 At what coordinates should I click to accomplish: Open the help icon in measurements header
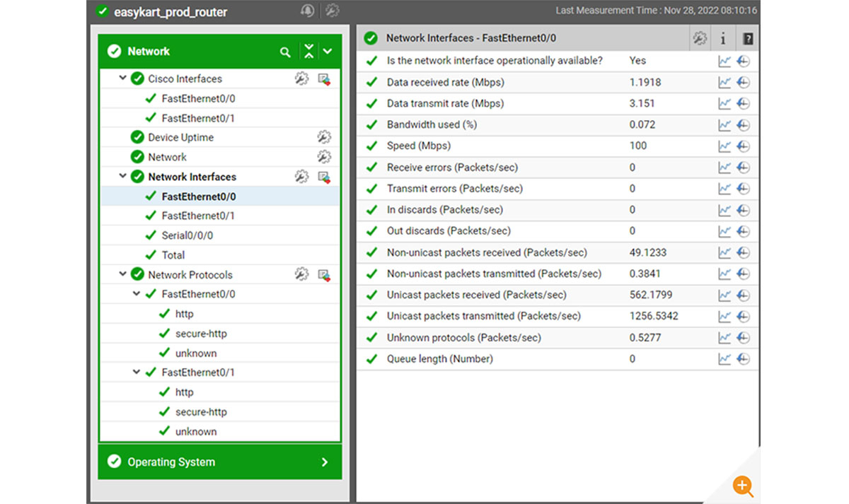pyautogui.click(x=748, y=39)
